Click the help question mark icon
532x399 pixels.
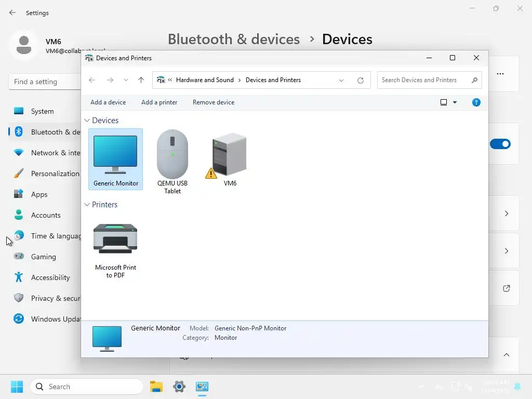[x=476, y=102]
